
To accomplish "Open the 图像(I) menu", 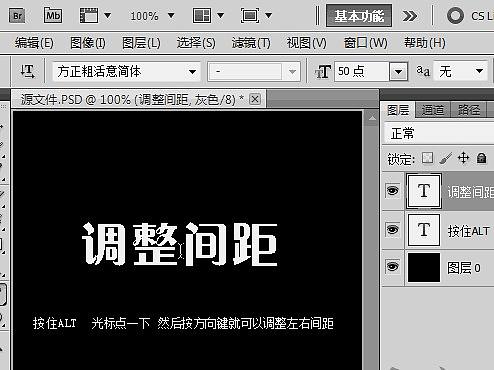I will click(88, 43).
